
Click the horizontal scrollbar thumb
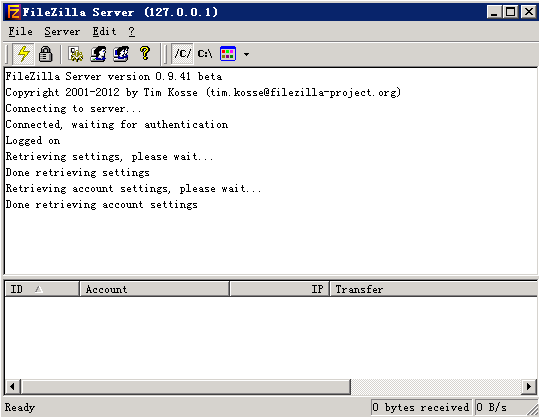point(186,386)
